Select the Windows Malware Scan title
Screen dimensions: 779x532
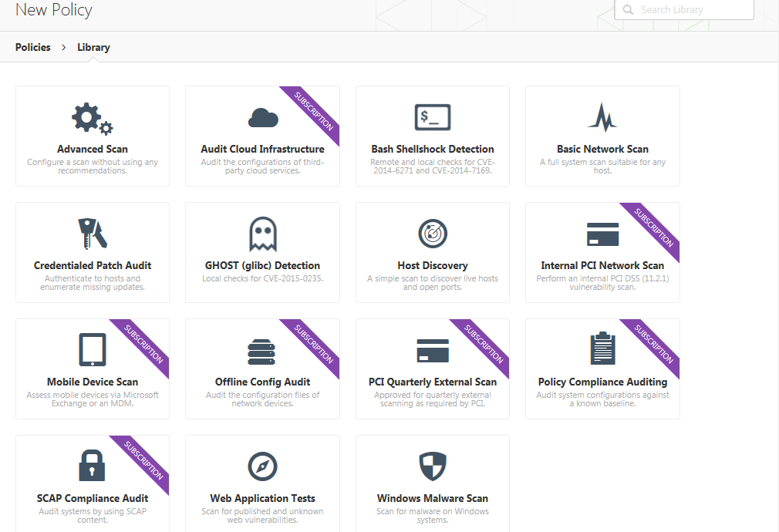(x=433, y=498)
